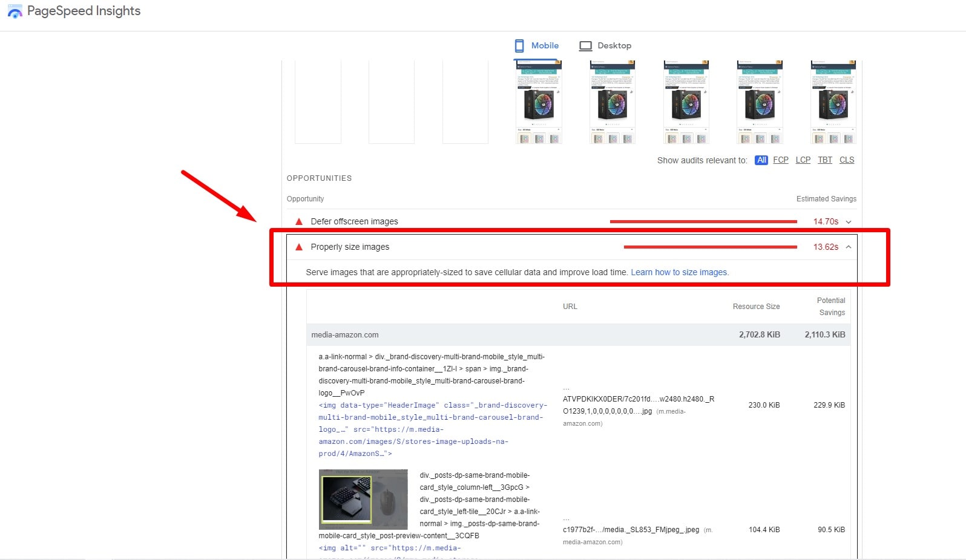Filter audits by FCP
Screen dimensions: 966x560
point(780,160)
